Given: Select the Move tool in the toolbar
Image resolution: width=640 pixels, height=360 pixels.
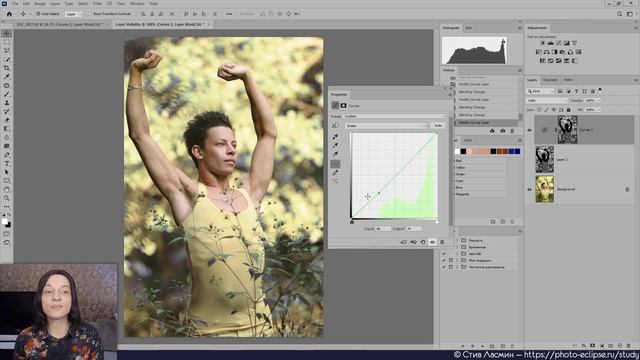Looking at the screenshot, I should pyautogui.click(x=7, y=33).
